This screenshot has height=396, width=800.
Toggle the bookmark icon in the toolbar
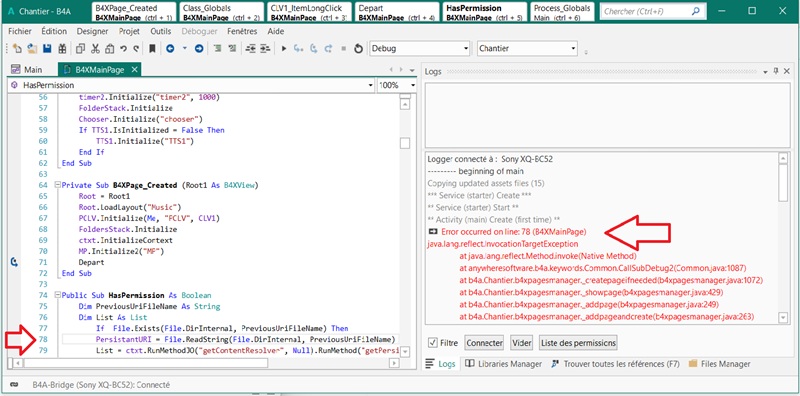(152, 49)
